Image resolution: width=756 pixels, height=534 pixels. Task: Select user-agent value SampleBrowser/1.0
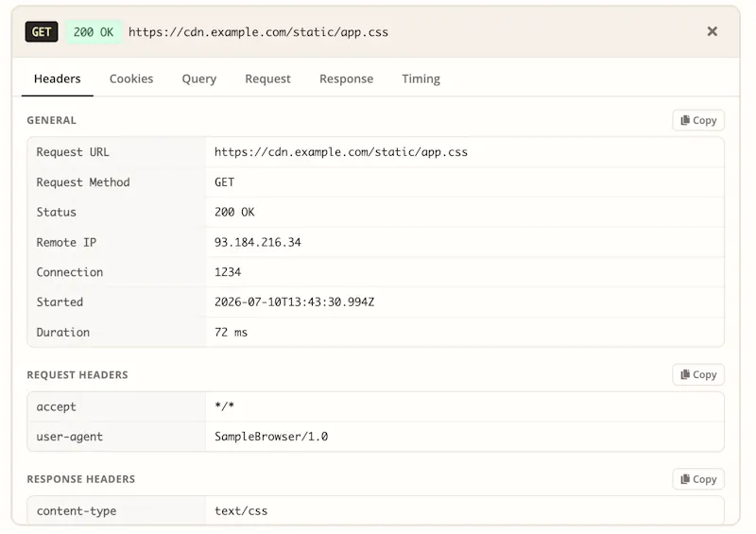[271, 436]
